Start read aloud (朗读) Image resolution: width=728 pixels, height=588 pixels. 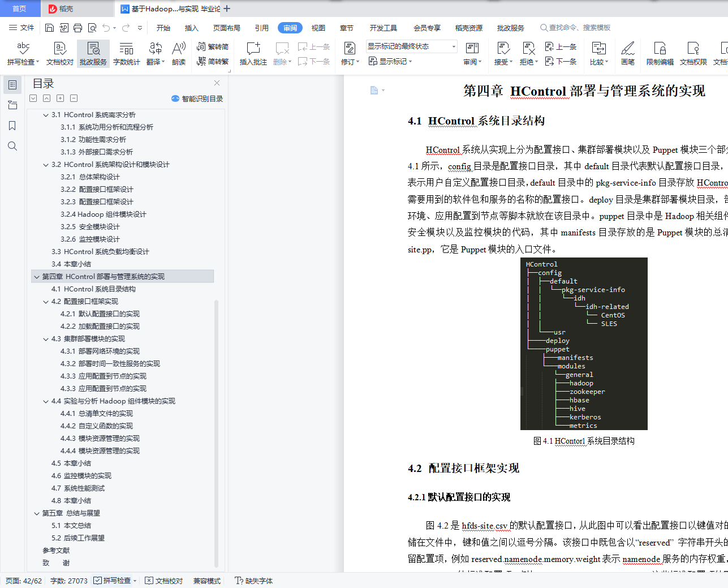pyautogui.click(x=179, y=54)
